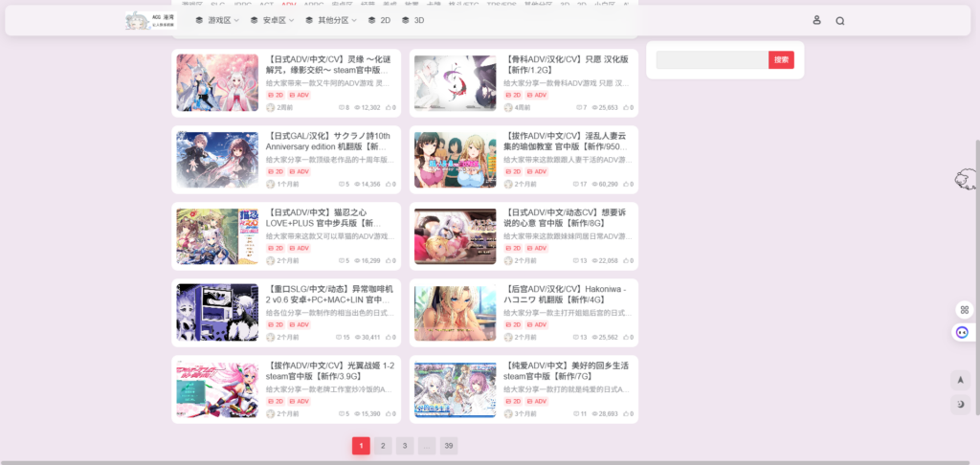Click the user account icon in header
Screen dimensions: 980x465
click(x=816, y=20)
